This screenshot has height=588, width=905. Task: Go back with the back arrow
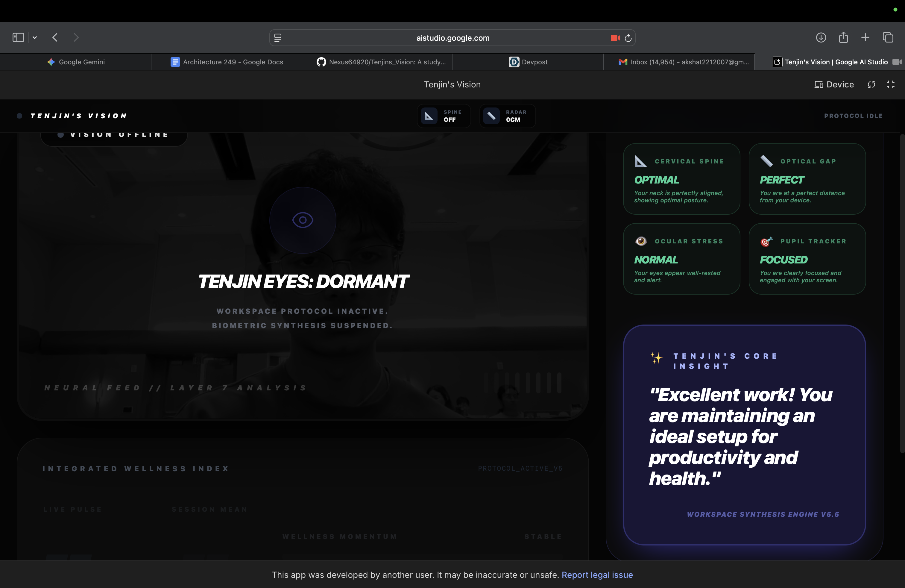pyautogui.click(x=55, y=37)
